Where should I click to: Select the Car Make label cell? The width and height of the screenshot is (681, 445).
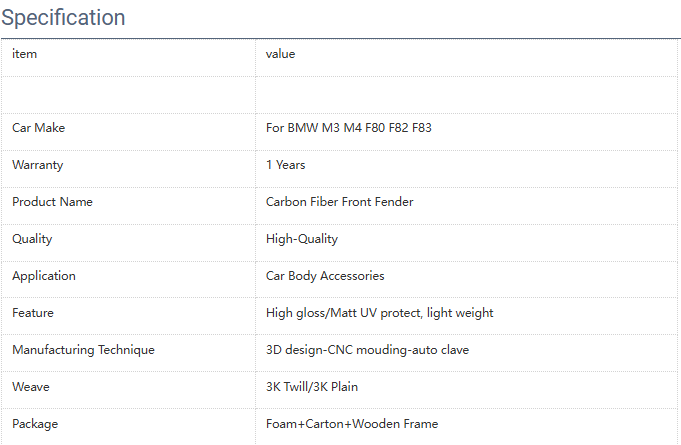38,128
